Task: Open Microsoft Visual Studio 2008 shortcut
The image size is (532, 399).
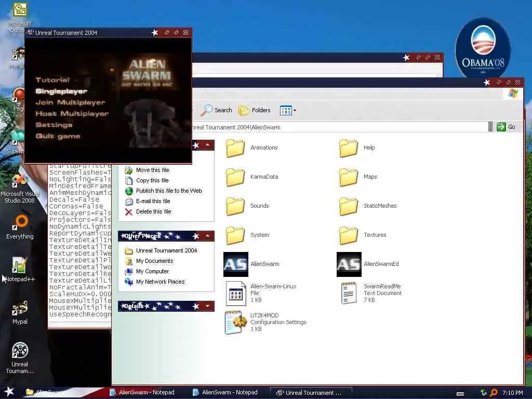Action: pyautogui.click(x=20, y=189)
